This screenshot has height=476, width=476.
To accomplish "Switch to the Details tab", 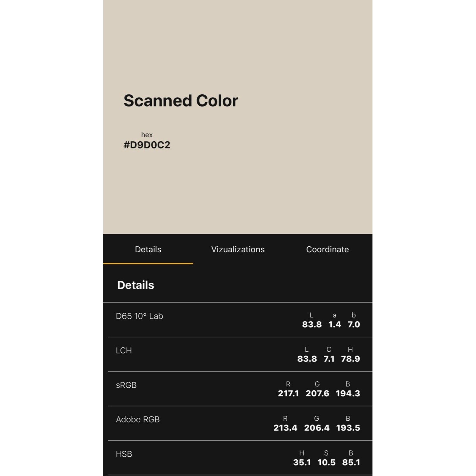I will point(148,249).
